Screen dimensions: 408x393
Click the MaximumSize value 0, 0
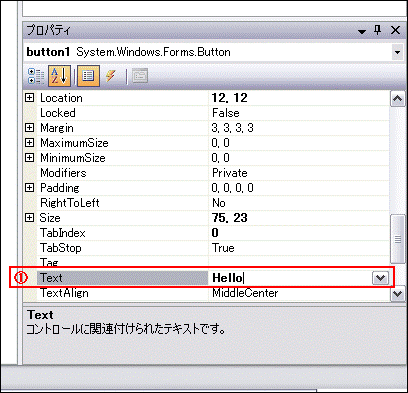220,143
